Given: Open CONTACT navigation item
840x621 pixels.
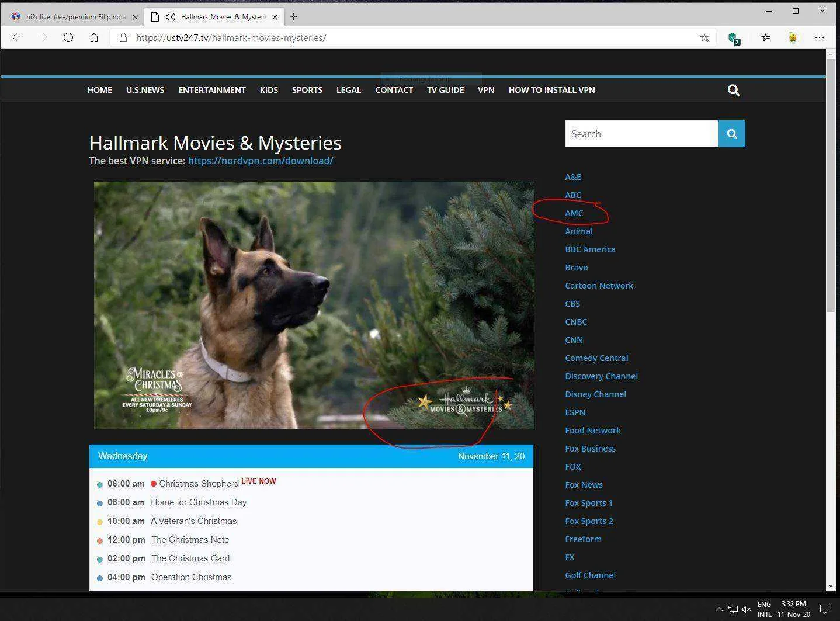Looking at the screenshot, I should pos(394,90).
